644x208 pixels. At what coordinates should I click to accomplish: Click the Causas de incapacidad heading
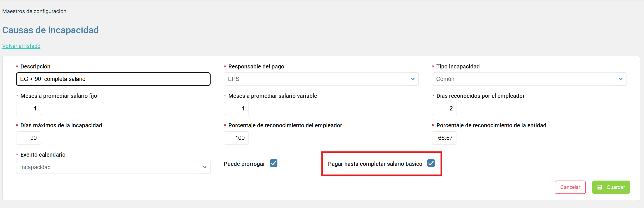(x=50, y=30)
